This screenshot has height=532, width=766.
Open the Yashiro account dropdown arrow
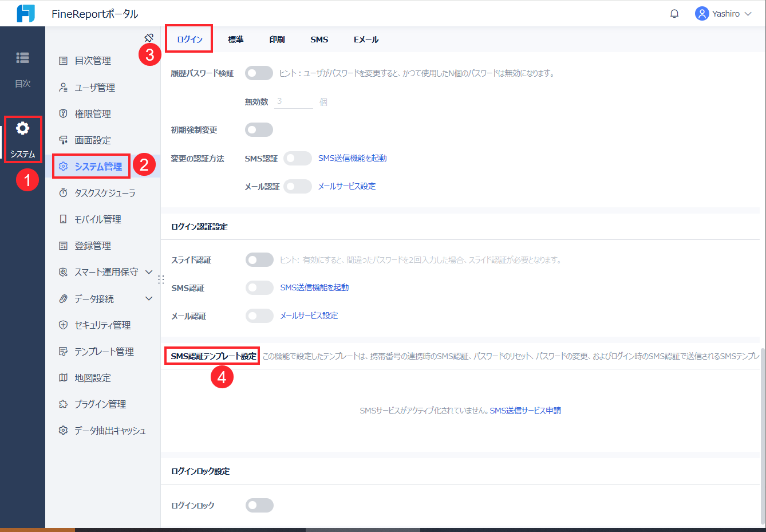(748, 14)
